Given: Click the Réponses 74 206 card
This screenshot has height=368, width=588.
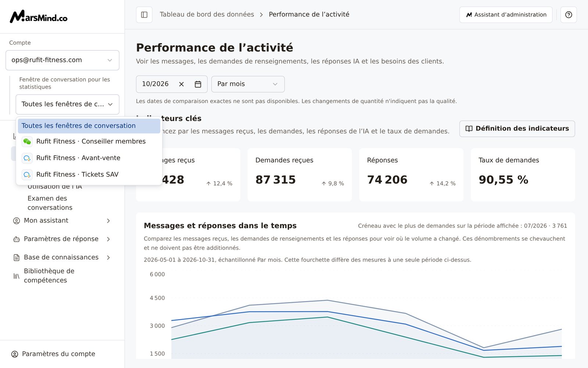Looking at the screenshot, I should point(411,175).
